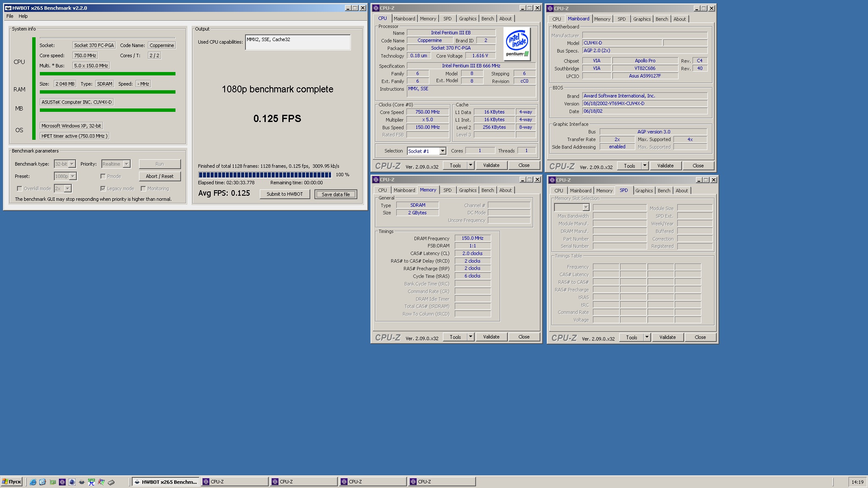This screenshot has height=488, width=868.
Task: Open the Пуск start menu
Action: click(12, 482)
